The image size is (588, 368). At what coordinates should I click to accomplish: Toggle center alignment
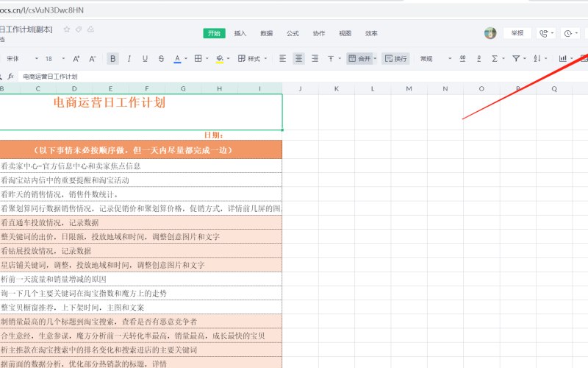point(299,59)
